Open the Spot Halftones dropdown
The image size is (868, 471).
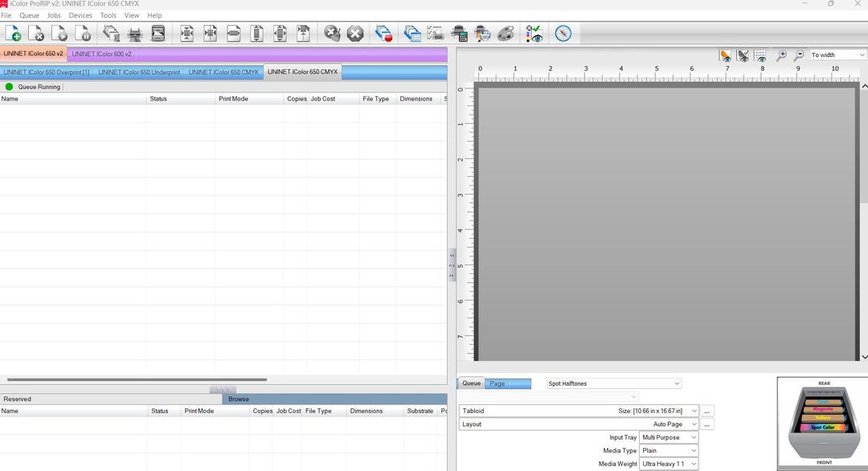(613, 383)
